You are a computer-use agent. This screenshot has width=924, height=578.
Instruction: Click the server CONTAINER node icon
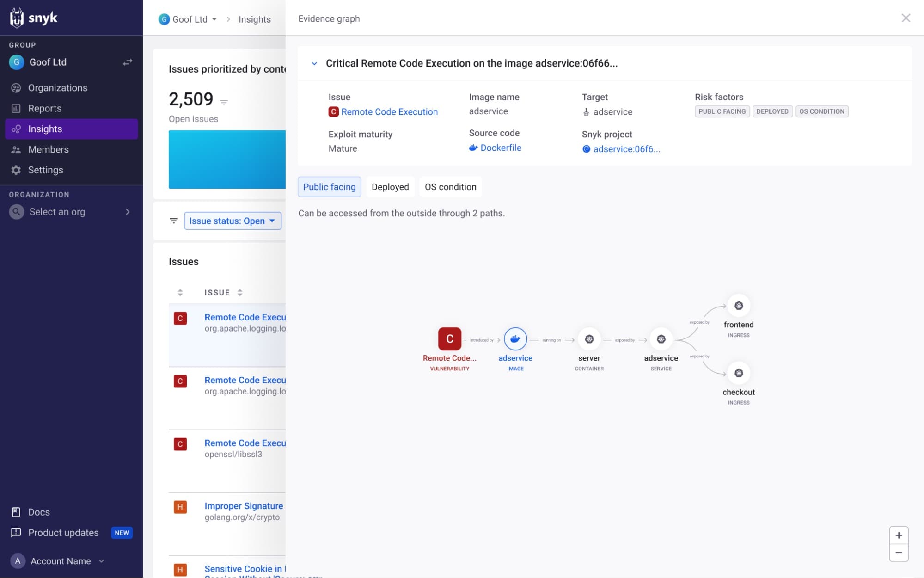pyautogui.click(x=588, y=339)
